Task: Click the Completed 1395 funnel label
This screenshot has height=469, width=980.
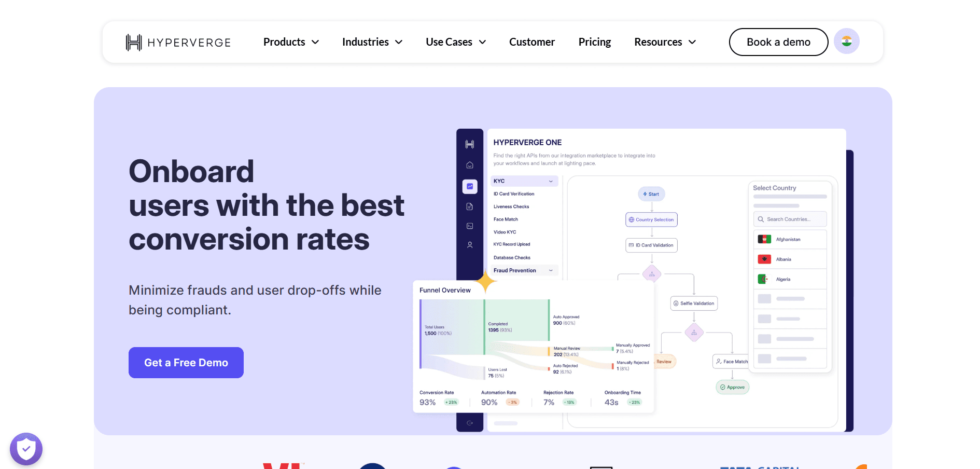Action: (x=500, y=327)
